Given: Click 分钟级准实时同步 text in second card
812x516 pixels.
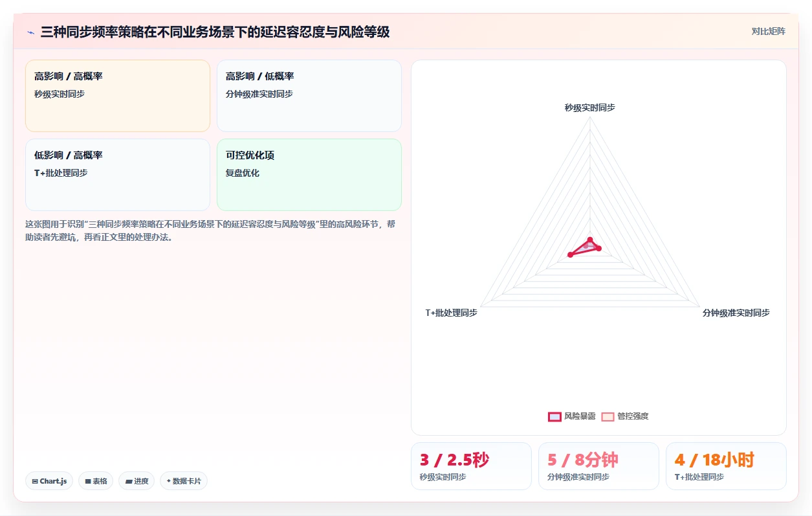Looking at the screenshot, I should click(x=259, y=94).
